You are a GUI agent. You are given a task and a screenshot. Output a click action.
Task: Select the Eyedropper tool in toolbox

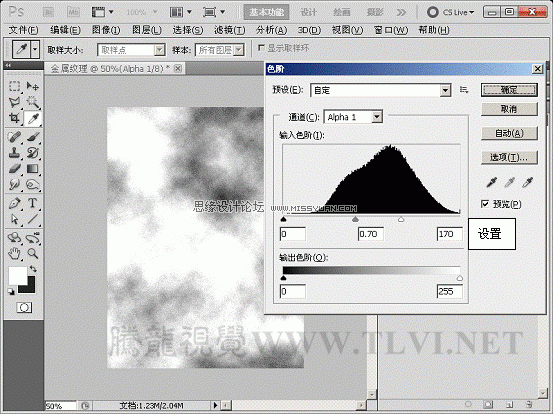(32, 119)
